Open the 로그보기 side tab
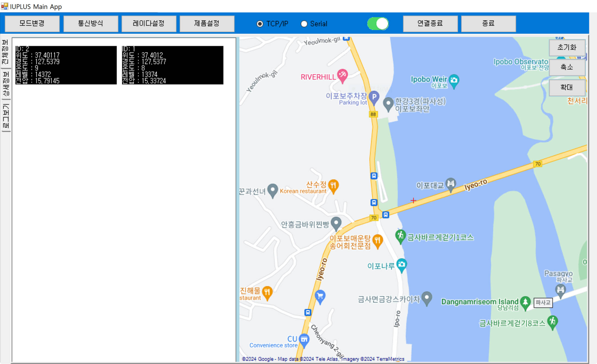The height and width of the screenshot is (364, 597). click(x=5, y=116)
